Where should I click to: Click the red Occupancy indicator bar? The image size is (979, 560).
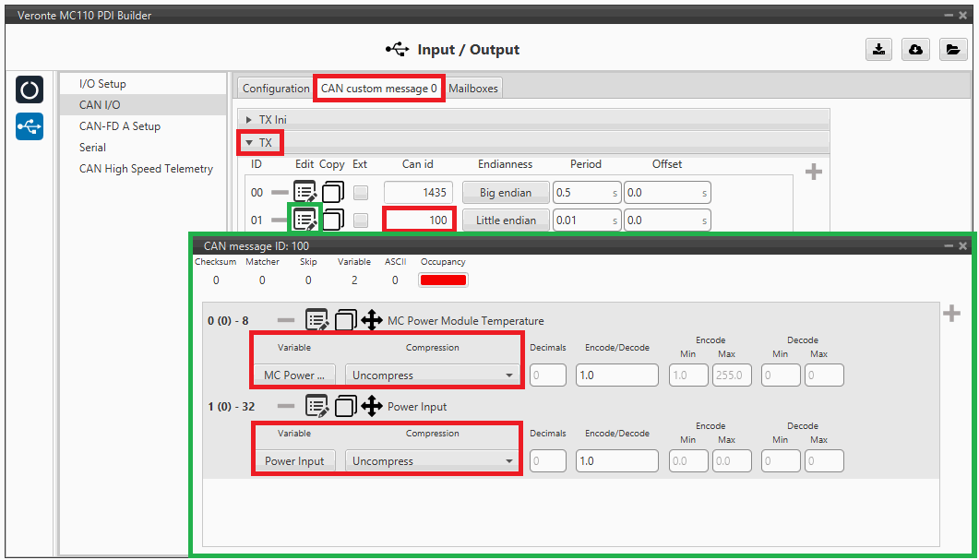pos(444,280)
